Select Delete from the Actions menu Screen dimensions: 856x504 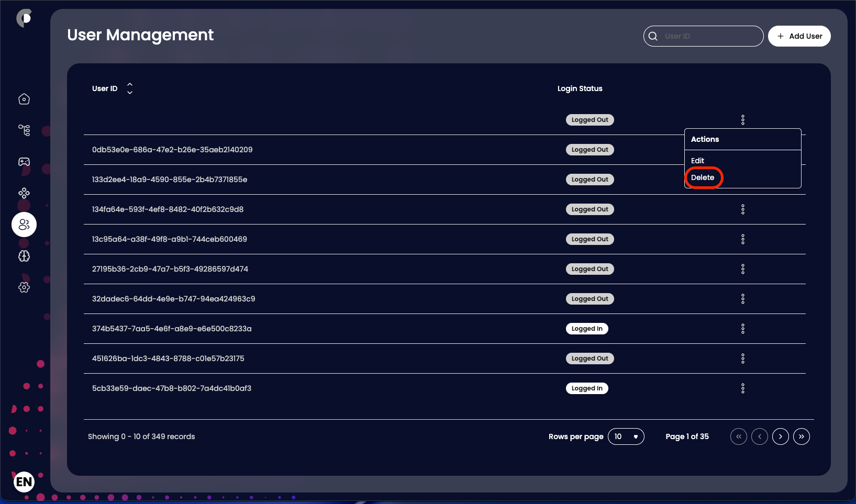pyautogui.click(x=704, y=177)
